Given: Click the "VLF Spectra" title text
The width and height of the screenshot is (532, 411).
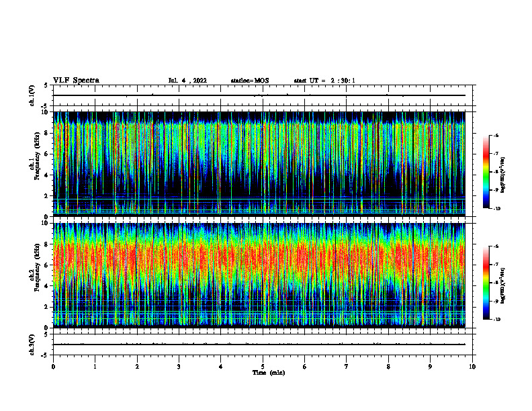Looking at the screenshot, I should click(x=76, y=81).
